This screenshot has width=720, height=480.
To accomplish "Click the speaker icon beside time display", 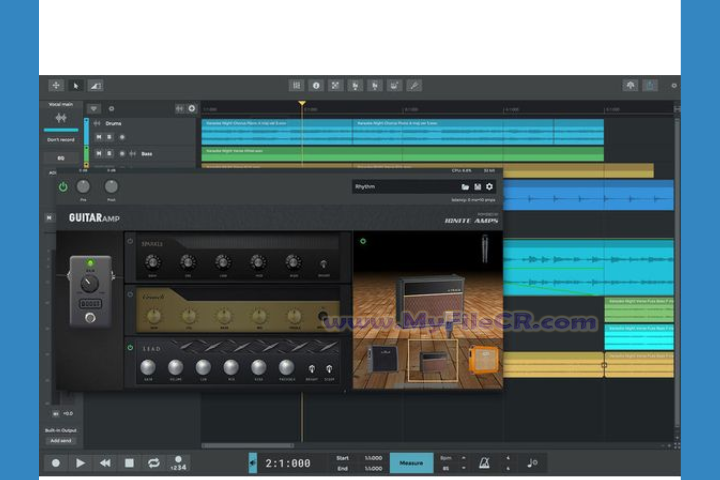I will [x=253, y=463].
